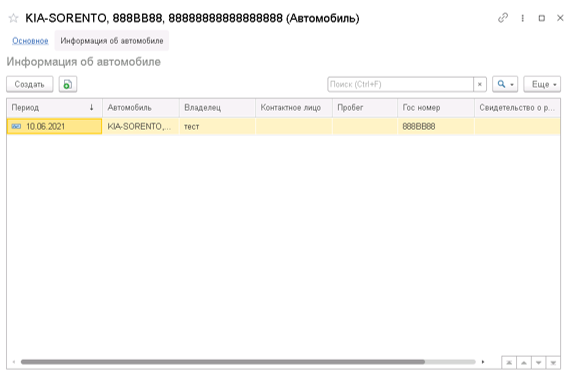The height and width of the screenshot is (372, 571).
Task: Move up one record with the arrow
Action: coord(524,363)
